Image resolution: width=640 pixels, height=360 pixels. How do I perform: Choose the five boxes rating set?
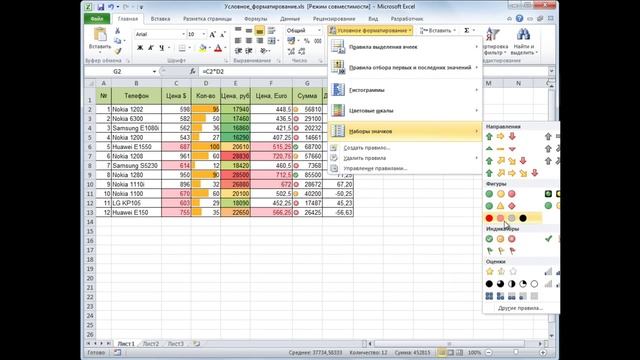pos(512,296)
